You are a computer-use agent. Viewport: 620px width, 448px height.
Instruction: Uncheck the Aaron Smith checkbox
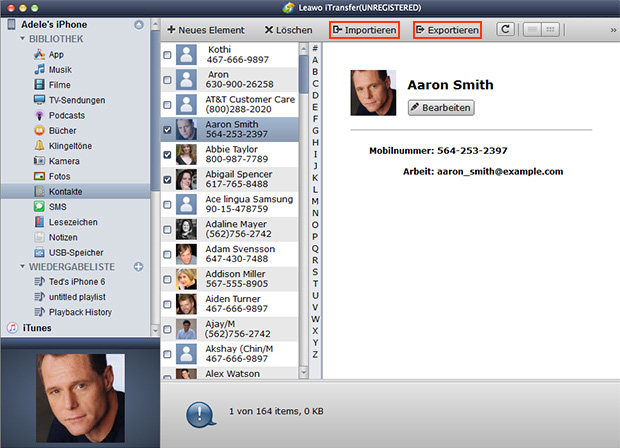click(x=167, y=130)
